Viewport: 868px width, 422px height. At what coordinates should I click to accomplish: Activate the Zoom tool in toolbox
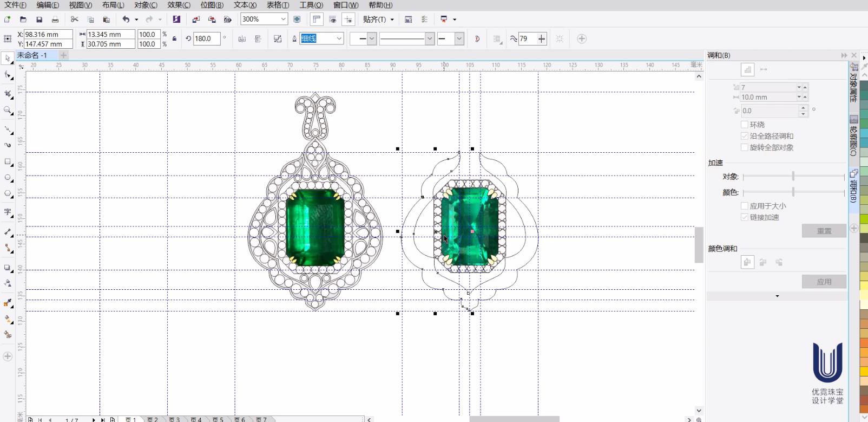click(x=8, y=111)
